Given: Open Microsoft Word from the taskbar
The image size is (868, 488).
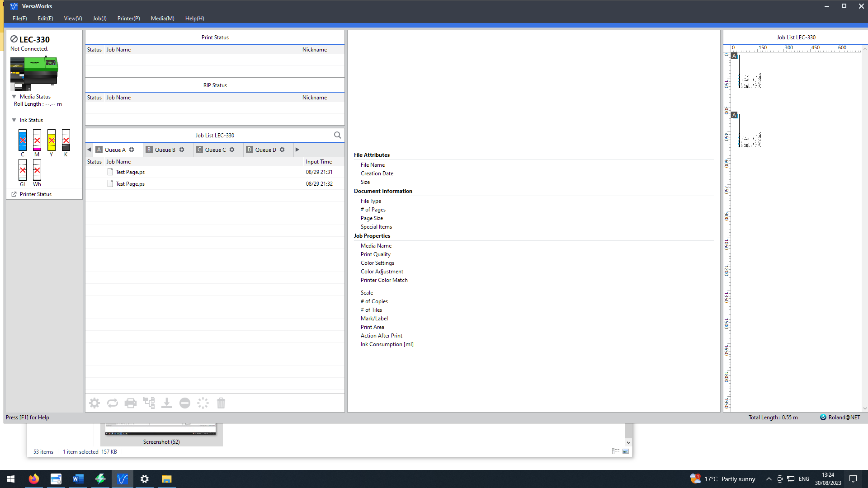Looking at the screenshot, I should 78,479.
